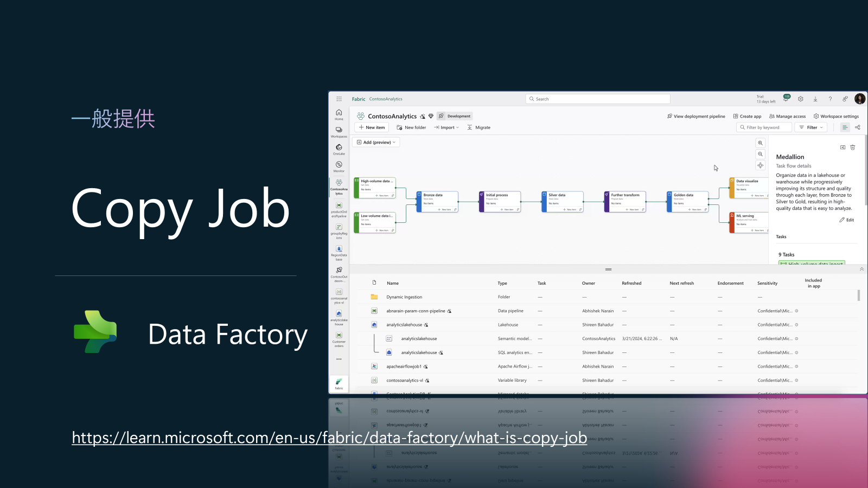
Task: Select the list view toggle icon
Action: [845, 127]
